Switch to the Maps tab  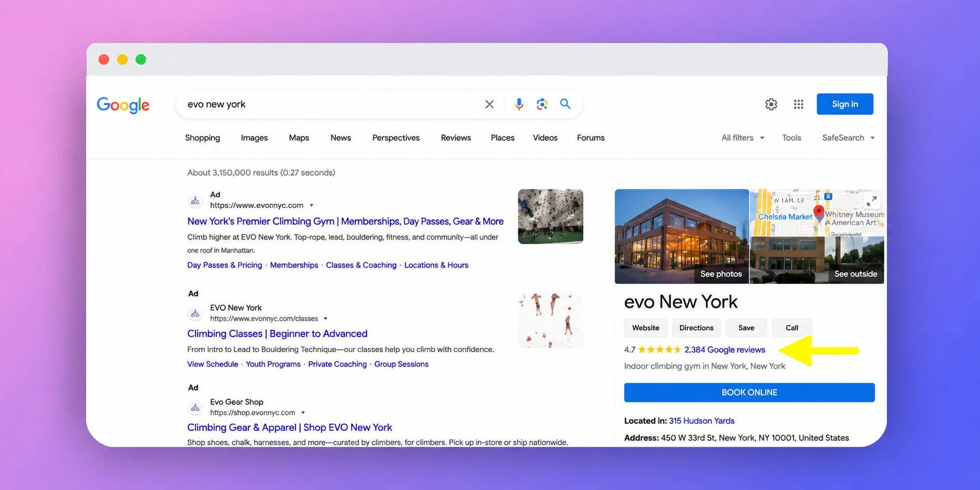point(299,138)
